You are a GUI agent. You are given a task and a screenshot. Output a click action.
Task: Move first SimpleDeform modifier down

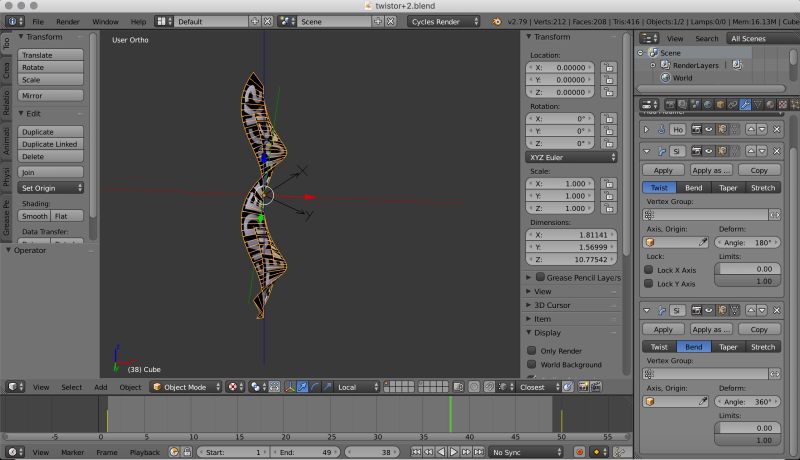tap(762, 151)
